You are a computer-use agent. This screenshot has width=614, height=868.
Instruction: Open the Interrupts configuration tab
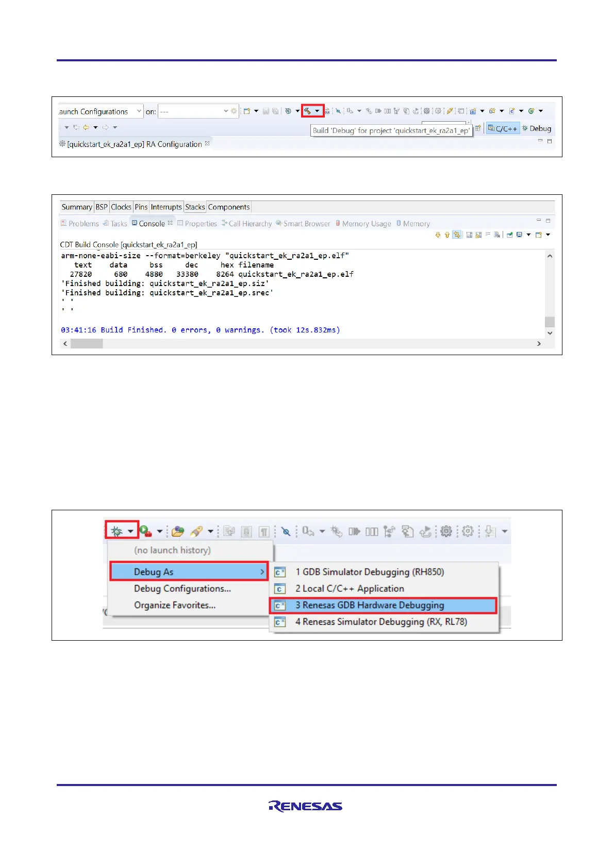coord(166,207)
